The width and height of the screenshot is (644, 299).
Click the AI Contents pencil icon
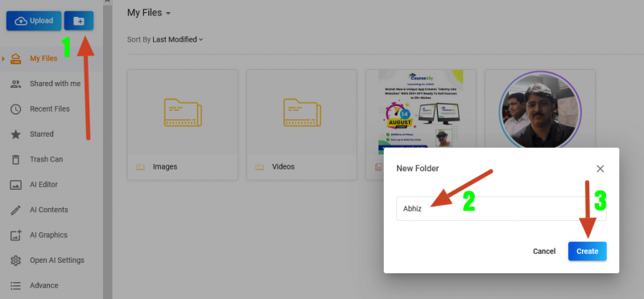(x=15, y=210)
